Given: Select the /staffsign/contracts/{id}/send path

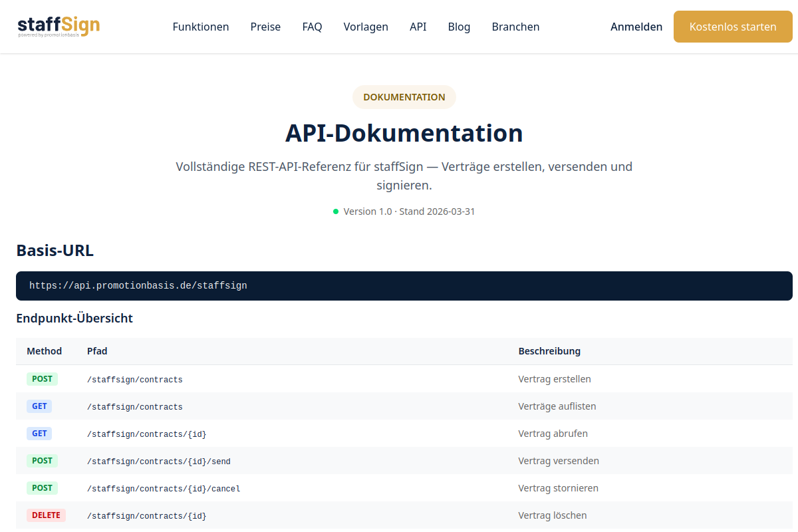Looking at the screenshot, I should 159,462.
